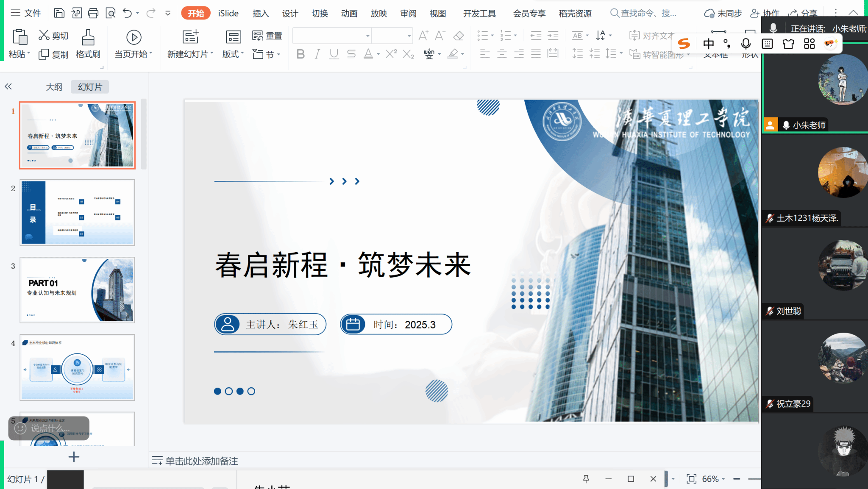This screenshot has width=868, height=489.
Task: Click the New Slide icon
Action: (190, 37)
